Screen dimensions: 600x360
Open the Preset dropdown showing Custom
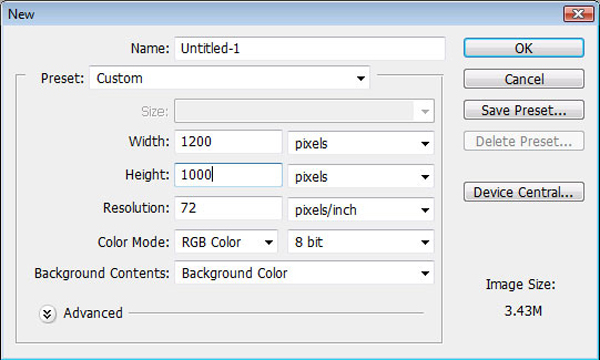(230, 78)
